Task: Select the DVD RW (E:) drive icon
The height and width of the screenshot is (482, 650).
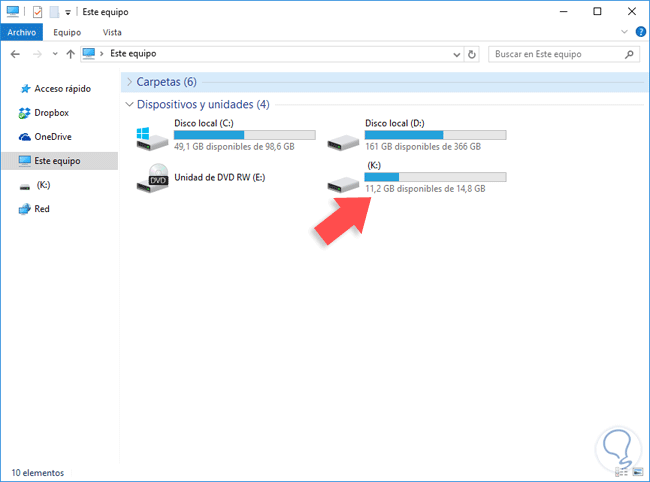Action: point(157,179)
